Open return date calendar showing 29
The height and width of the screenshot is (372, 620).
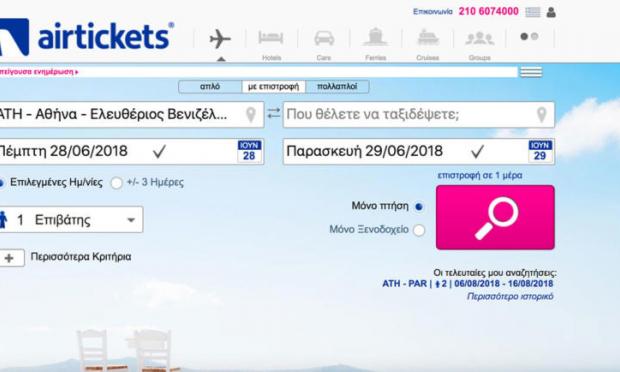pyautogui.click(x=540, y=151)
